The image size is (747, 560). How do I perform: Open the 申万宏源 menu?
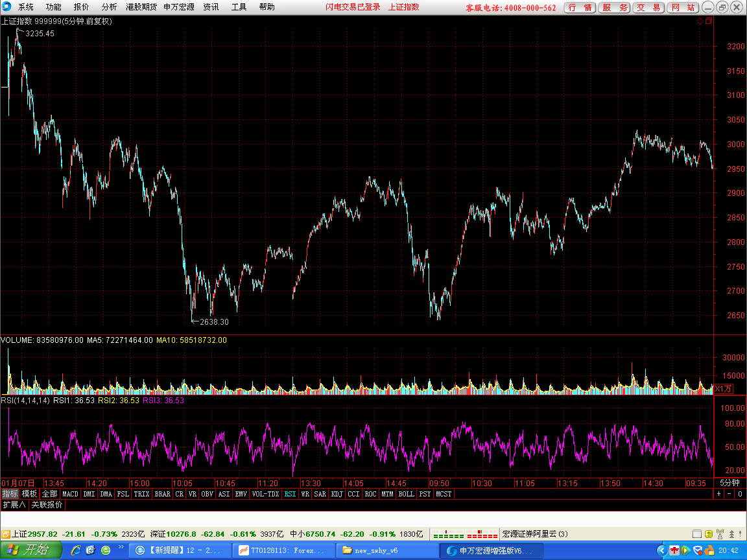click(x=179, y=6)
